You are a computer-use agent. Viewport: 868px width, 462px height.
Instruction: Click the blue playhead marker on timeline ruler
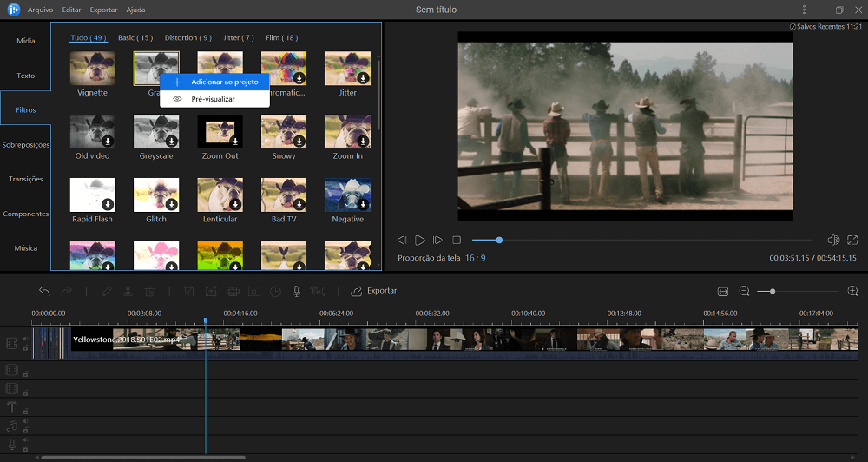pyautogui.click(x=206, y=320)
